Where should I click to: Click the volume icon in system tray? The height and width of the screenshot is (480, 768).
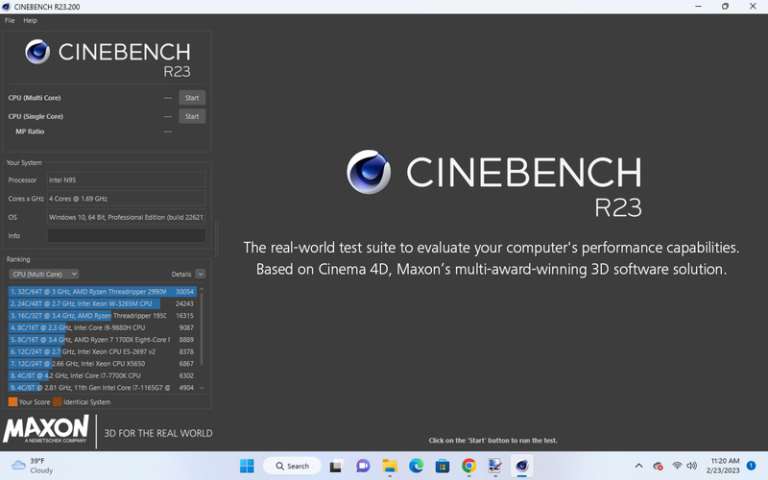[x=692, y=466]
